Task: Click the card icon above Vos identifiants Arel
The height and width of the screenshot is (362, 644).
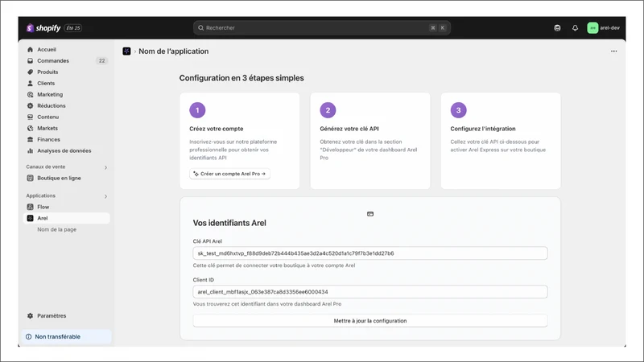Action: pyautogui.click(x=370, y=214)
